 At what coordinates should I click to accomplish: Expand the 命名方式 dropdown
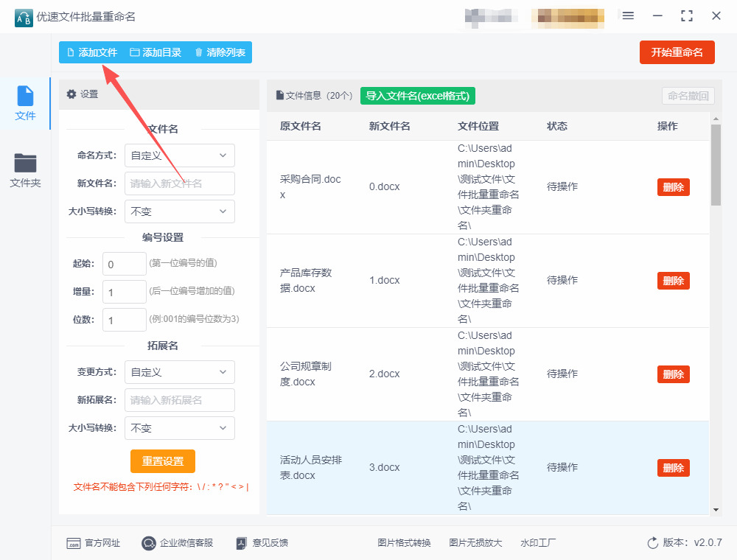point(179,155)
